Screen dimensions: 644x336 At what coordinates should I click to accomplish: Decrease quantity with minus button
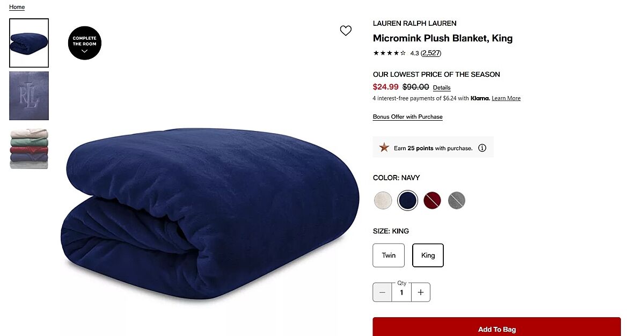(x=382, y=293)
